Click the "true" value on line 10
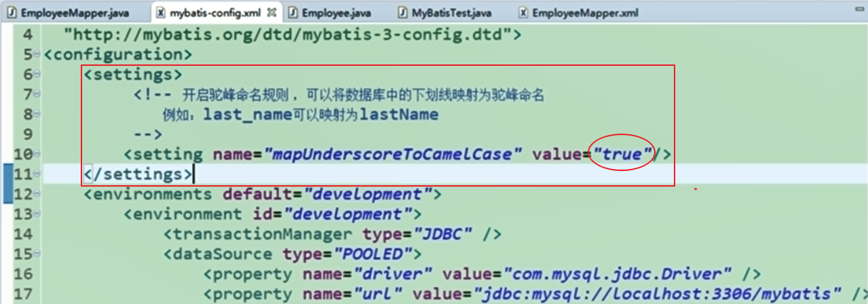This screenshot has width=868, height=304. pyautogui.click(x=623, y=154)
